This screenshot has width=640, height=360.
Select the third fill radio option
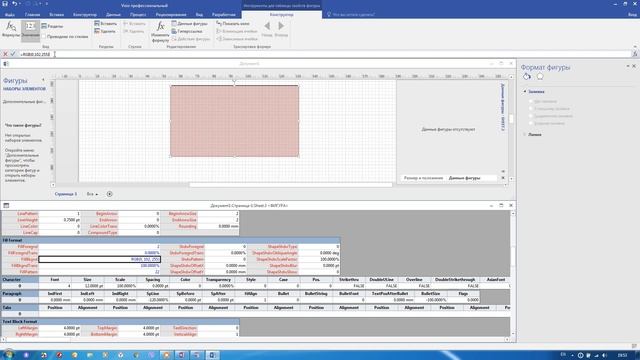(531, 116)
